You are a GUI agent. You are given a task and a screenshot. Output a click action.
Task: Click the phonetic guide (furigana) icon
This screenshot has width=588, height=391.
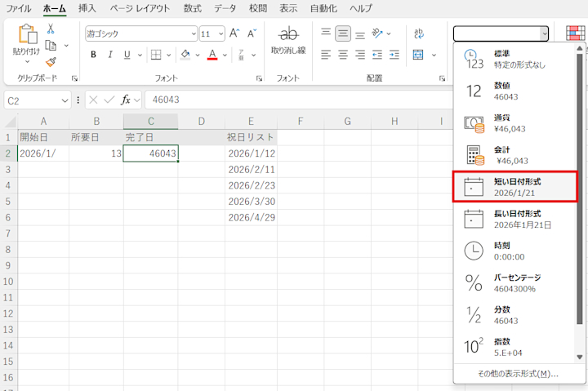[241, 55]
